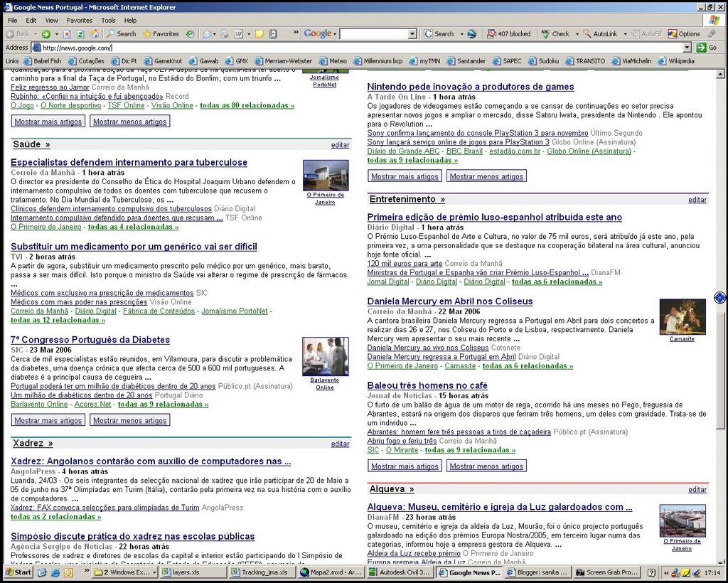Click the yellow note toolbar icon
728x583 pixels.
pos(259,34)
